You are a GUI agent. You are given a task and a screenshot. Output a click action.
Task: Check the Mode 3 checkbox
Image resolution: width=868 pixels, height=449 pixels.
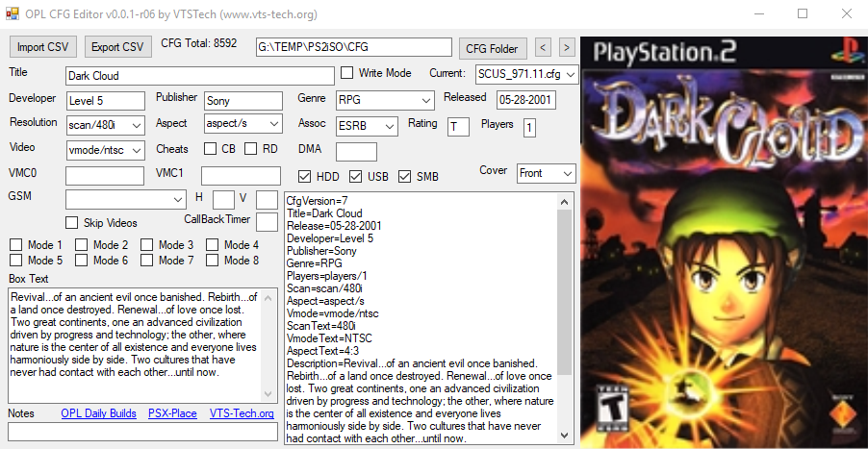point(146,244)
